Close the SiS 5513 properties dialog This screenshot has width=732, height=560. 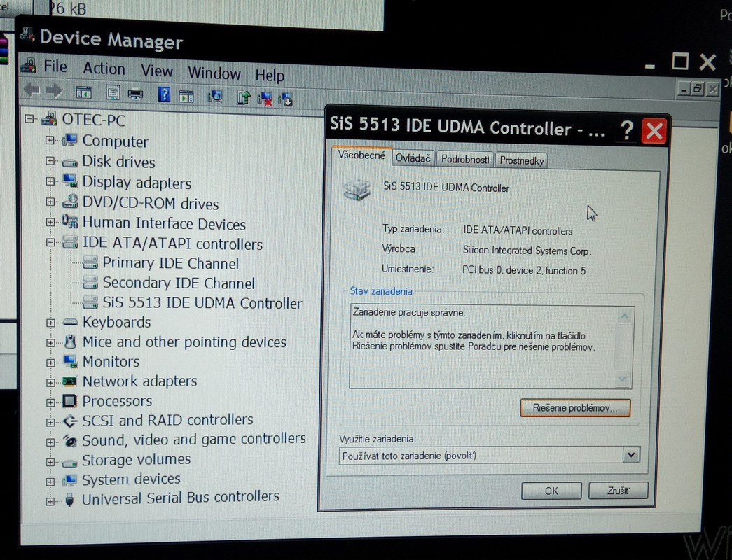pos(654,131)
